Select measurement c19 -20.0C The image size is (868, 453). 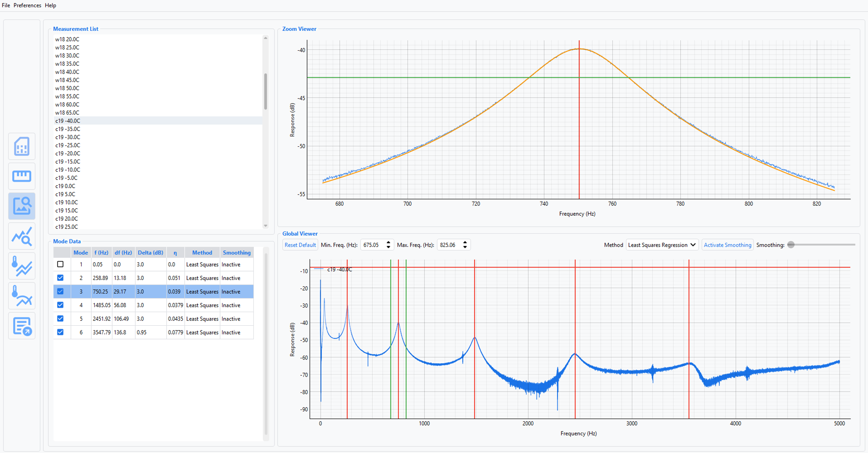click(157, 154)
